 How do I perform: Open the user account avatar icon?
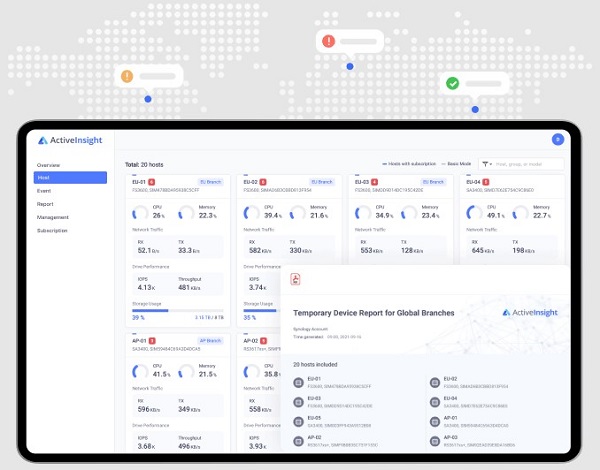[557, 140]
